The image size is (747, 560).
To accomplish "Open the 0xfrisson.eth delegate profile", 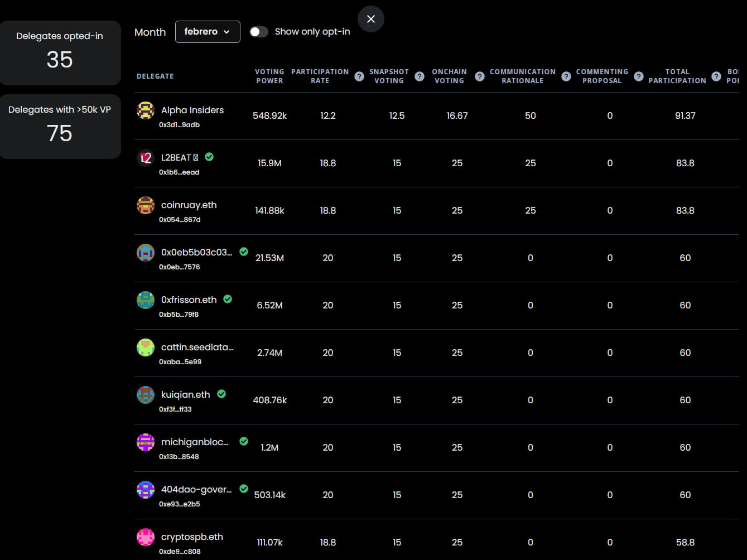I will point(189,300).
